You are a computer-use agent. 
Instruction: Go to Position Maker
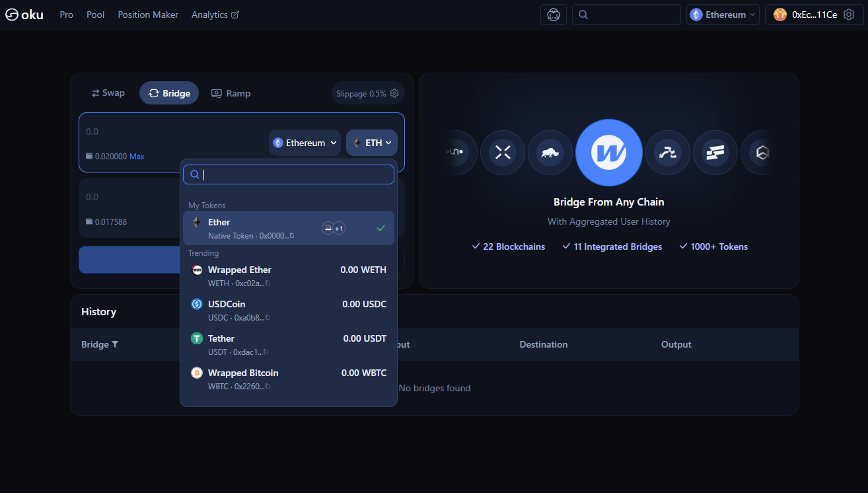pyautogui.click(x=148, y=15)
